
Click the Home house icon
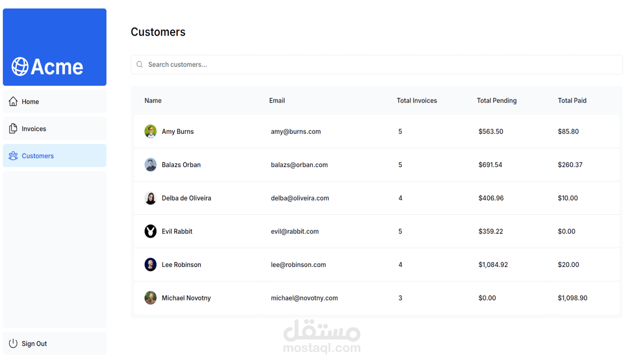coord(13,101)
